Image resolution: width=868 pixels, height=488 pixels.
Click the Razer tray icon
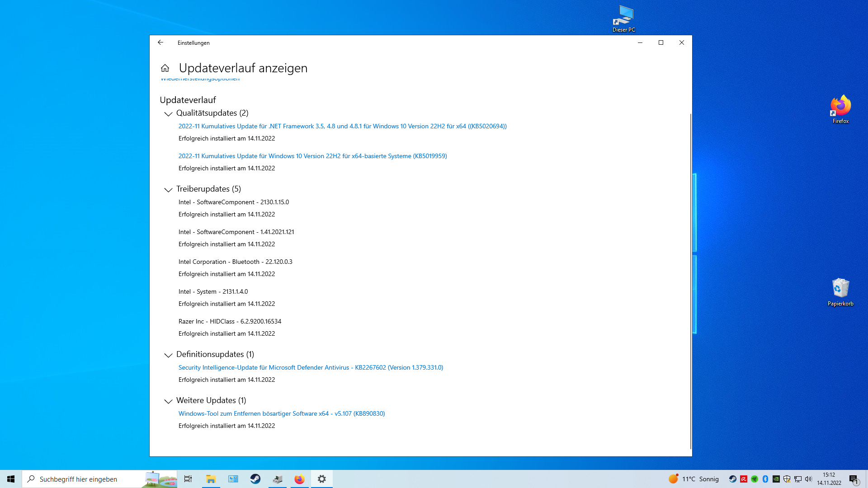click(x=755, y=479)
